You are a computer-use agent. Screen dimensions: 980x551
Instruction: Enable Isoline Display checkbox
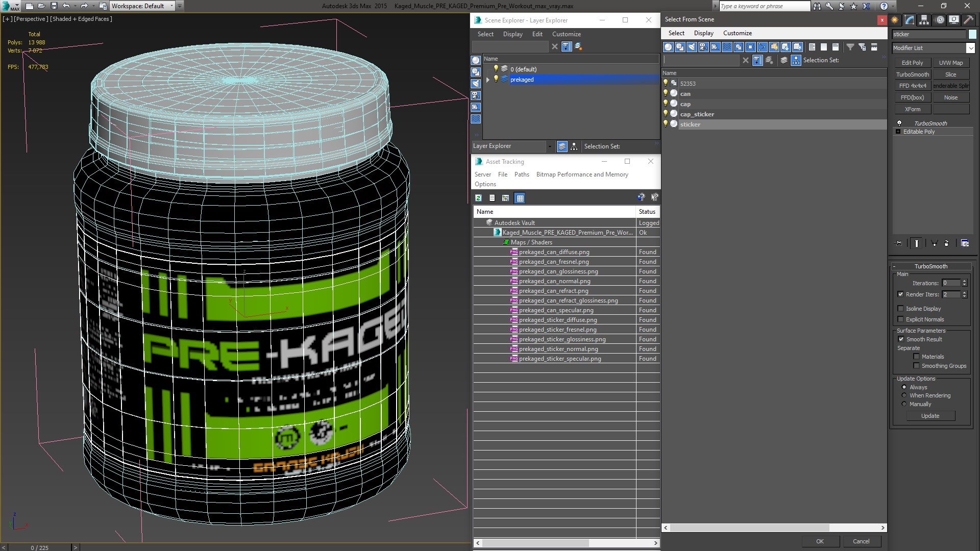tap(900, 309)
